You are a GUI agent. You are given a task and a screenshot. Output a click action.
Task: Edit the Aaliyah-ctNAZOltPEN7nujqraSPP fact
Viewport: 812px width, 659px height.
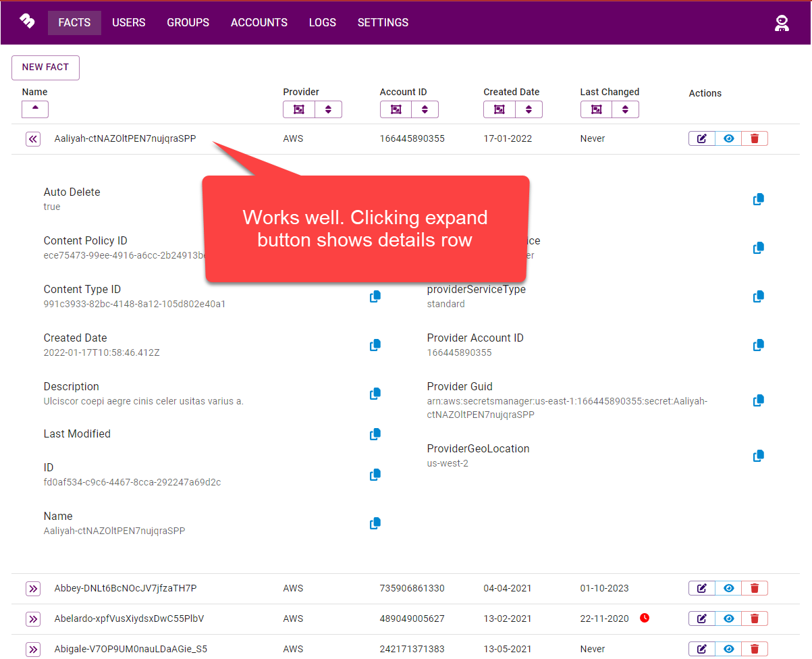[x=702, y=138]
